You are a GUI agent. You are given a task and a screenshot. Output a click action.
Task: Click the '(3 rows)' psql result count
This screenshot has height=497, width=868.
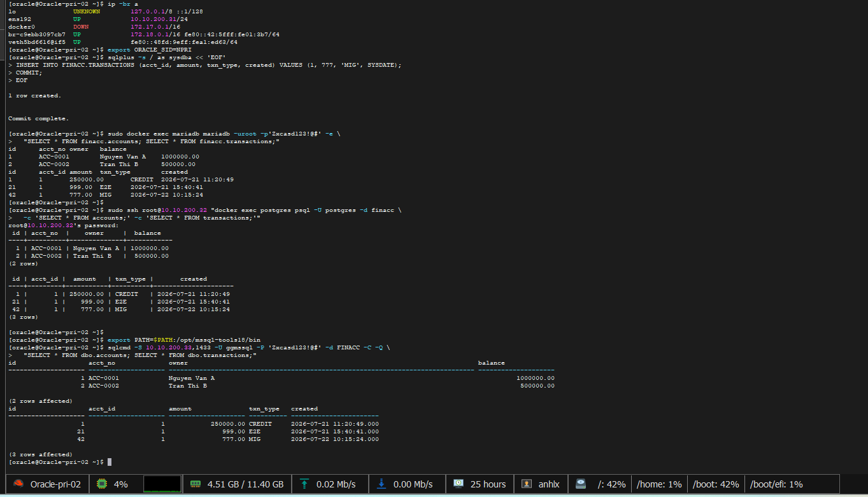point(24,317)
